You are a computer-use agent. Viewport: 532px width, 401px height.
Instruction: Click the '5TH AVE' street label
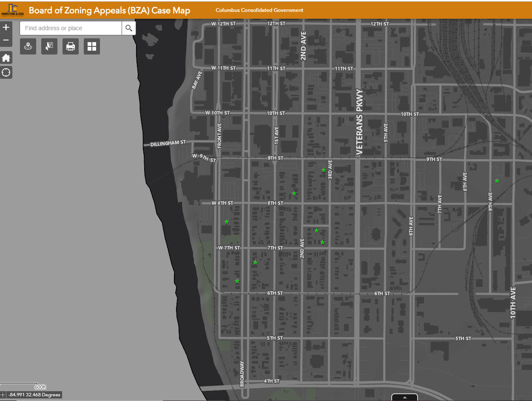386,132
